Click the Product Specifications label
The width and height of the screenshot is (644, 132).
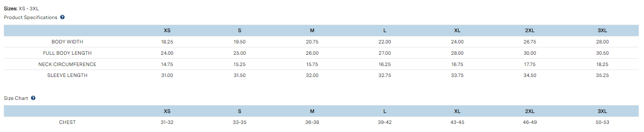pos(31,17)
